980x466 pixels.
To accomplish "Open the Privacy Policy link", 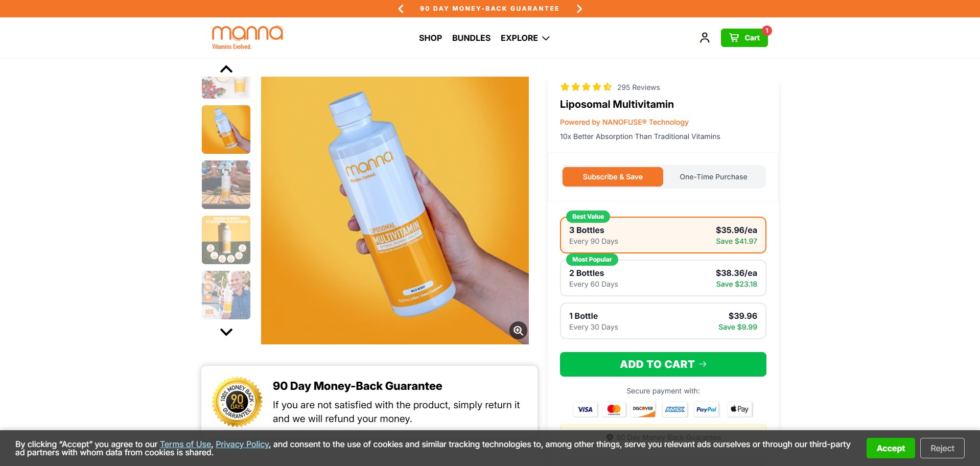I will click(x=242, y=445).
